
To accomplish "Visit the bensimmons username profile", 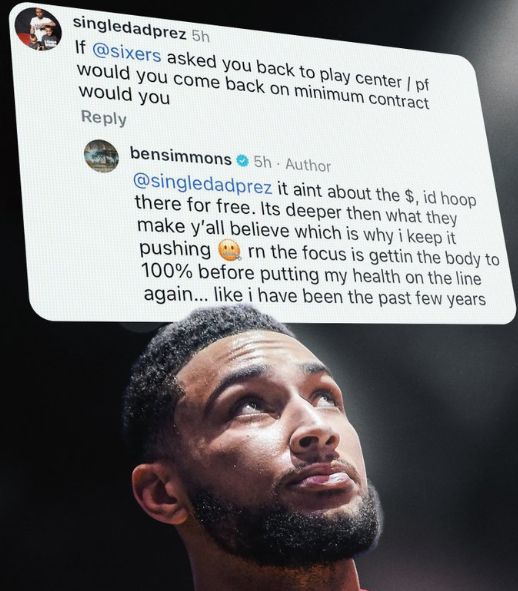I will (181, 156).
